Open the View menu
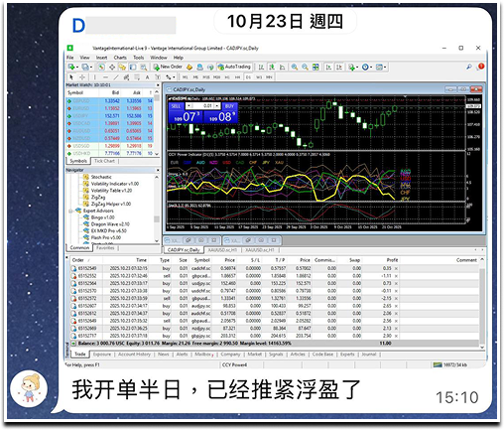 [84, 58]
